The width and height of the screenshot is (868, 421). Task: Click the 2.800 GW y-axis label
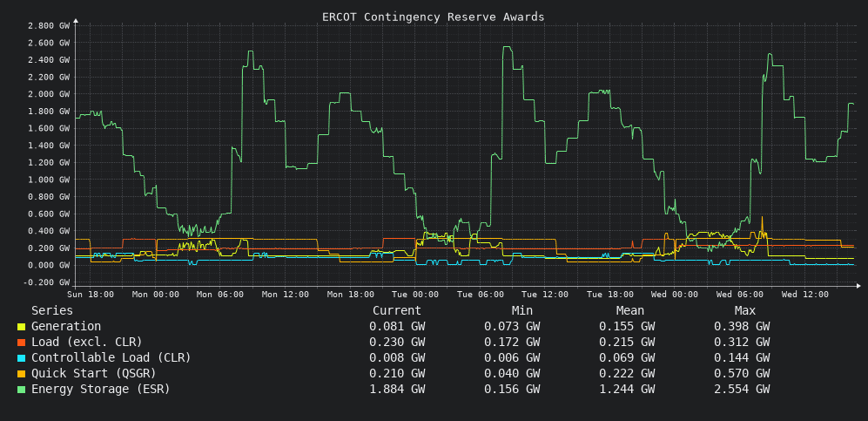pyautogui.click(x=49, y=25)
